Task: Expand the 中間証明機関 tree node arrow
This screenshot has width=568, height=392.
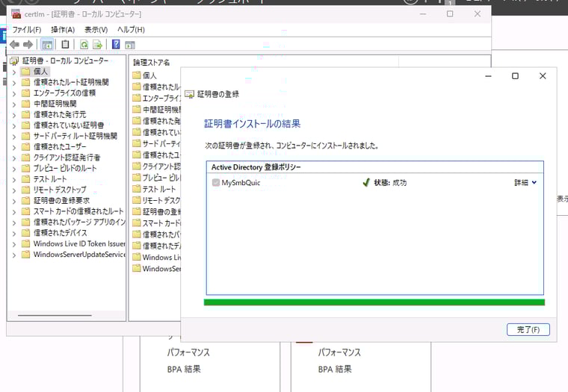Action: (14, 104)
